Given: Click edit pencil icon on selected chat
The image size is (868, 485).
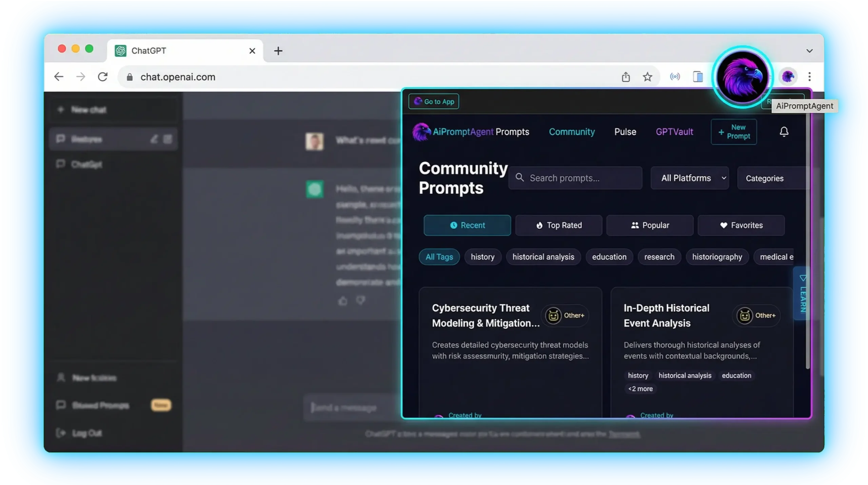Looking at the screenshot, I should 154,139.
